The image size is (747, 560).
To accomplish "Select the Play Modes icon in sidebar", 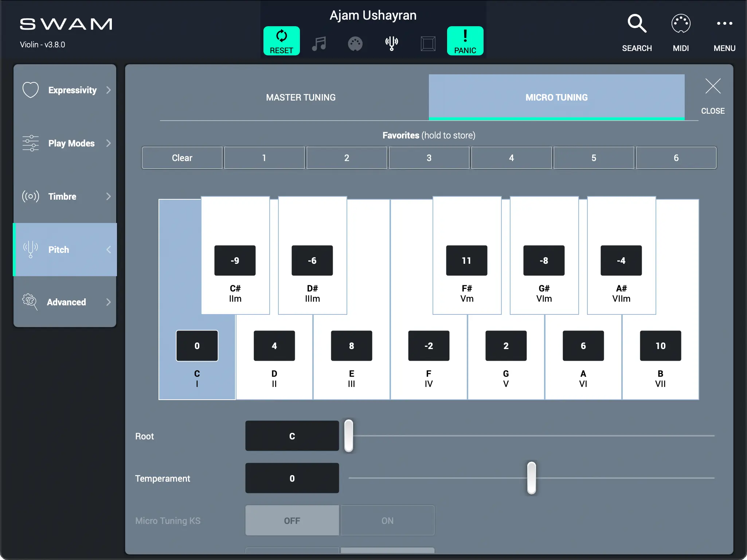I will (x=31, y=143).
